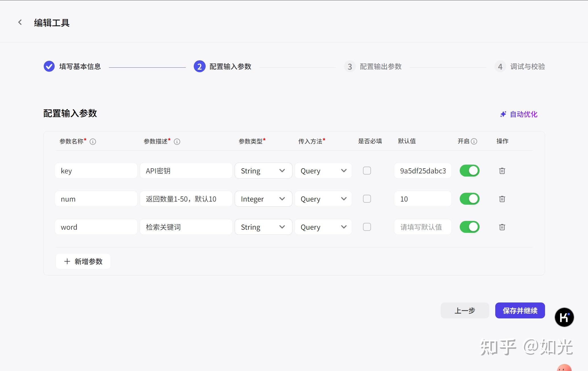Check the required box for word

[367, 227]
